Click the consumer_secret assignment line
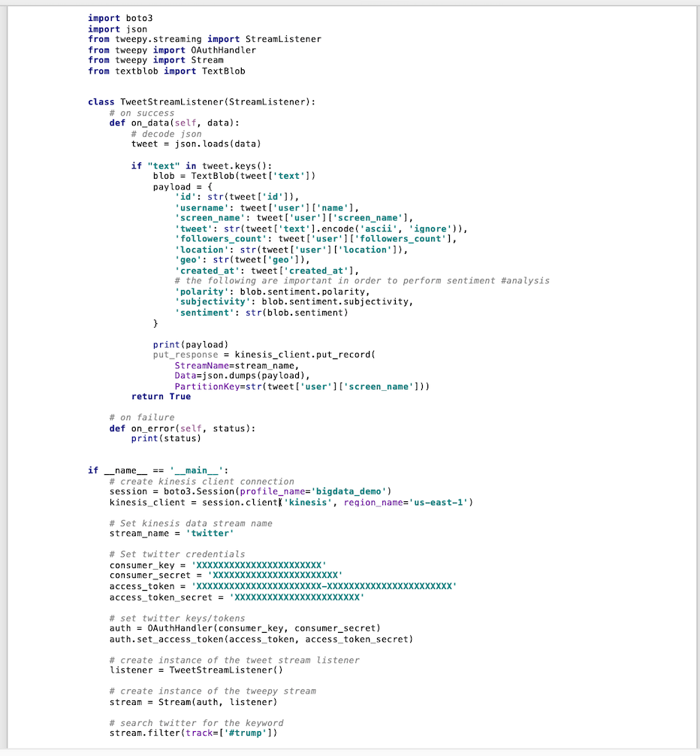 226,576
